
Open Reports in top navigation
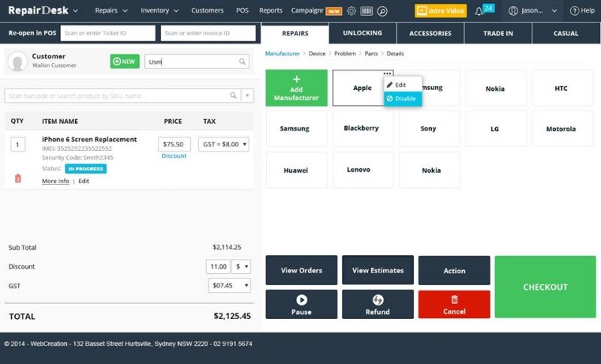click(270, 11)
